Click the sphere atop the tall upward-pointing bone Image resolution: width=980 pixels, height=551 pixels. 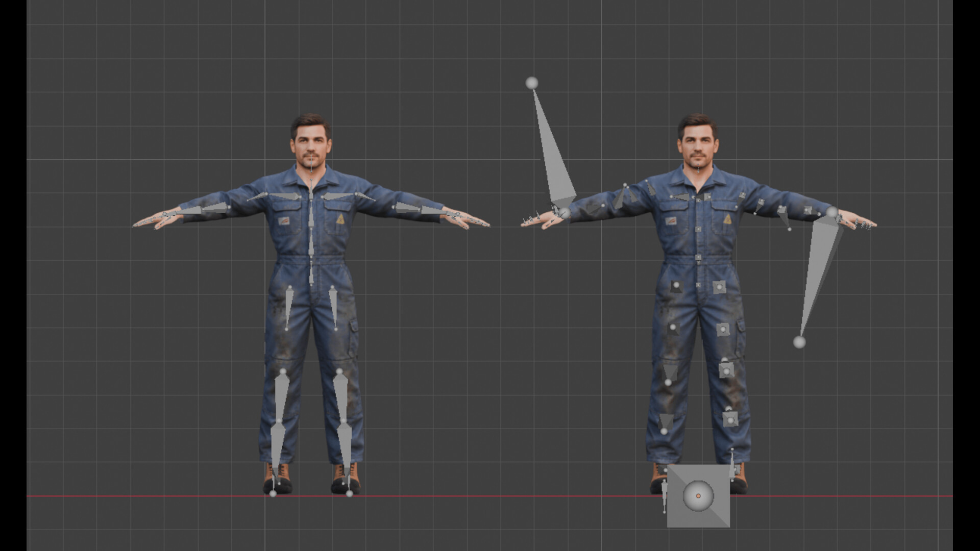(x=532, y=83)
